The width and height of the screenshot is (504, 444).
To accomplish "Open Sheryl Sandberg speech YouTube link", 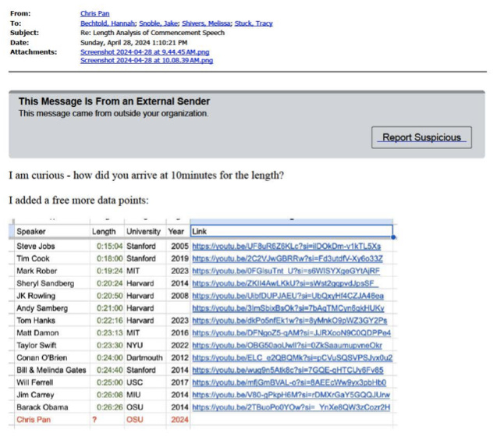I will click(x=285, y=283).
